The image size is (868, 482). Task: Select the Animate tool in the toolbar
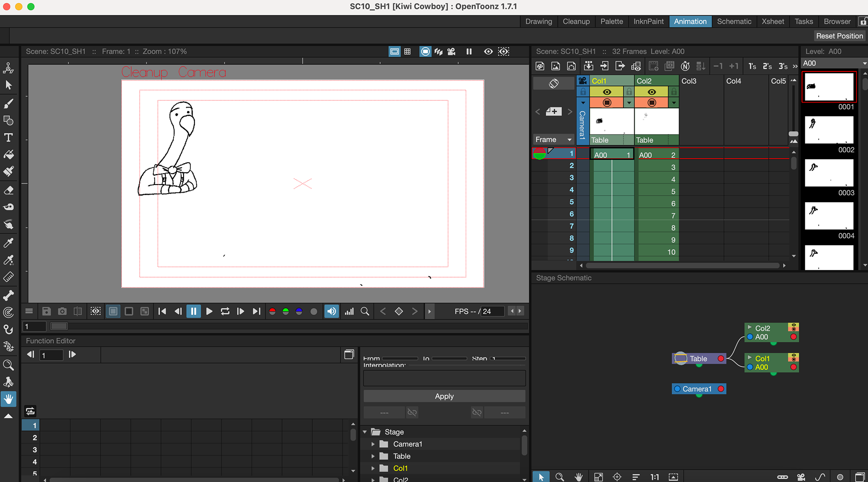[x=8, y=68]
